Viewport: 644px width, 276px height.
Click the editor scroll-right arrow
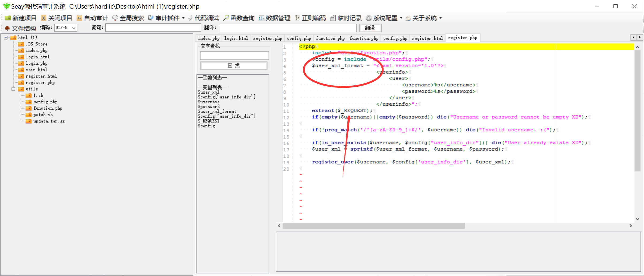coord(631,226)
